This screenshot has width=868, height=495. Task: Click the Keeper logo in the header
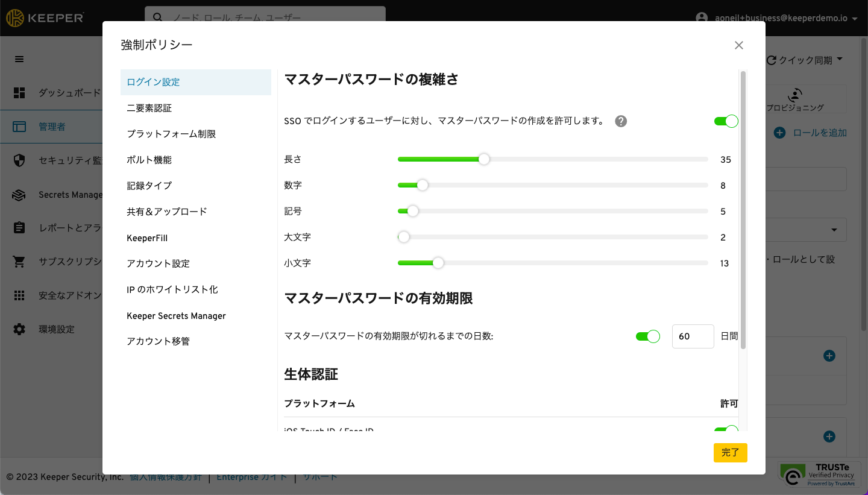[x=45, y=18]
